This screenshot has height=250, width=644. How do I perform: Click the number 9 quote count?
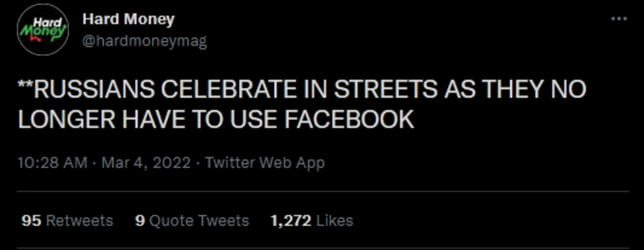click(x=140, y=221)
